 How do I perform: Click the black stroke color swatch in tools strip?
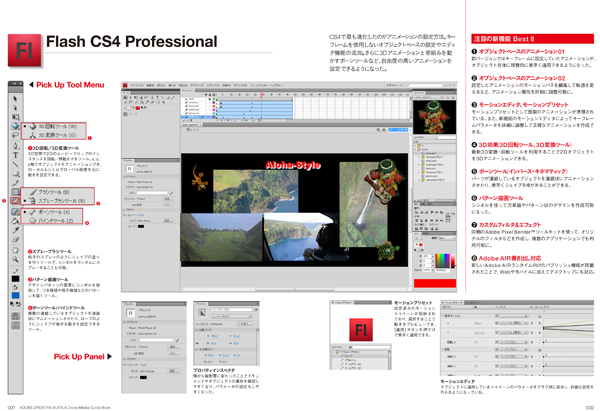[x=15, y=279]
